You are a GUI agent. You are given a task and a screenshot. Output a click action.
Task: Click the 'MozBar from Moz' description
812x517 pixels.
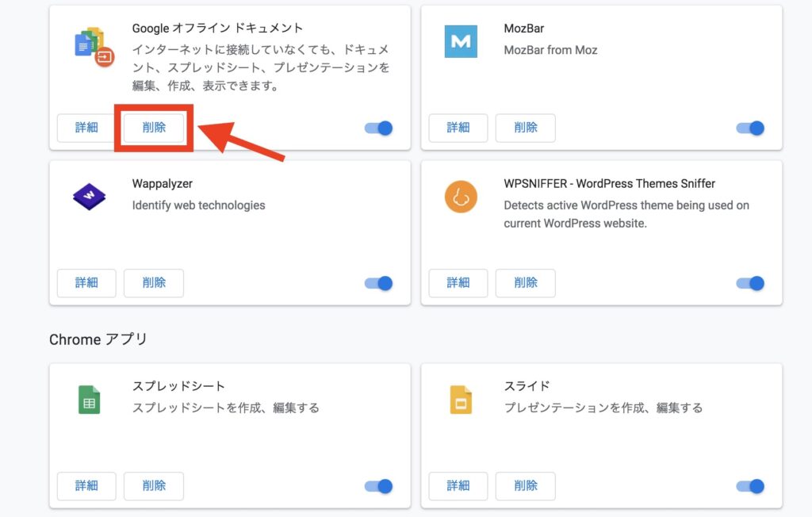point(550,50)
